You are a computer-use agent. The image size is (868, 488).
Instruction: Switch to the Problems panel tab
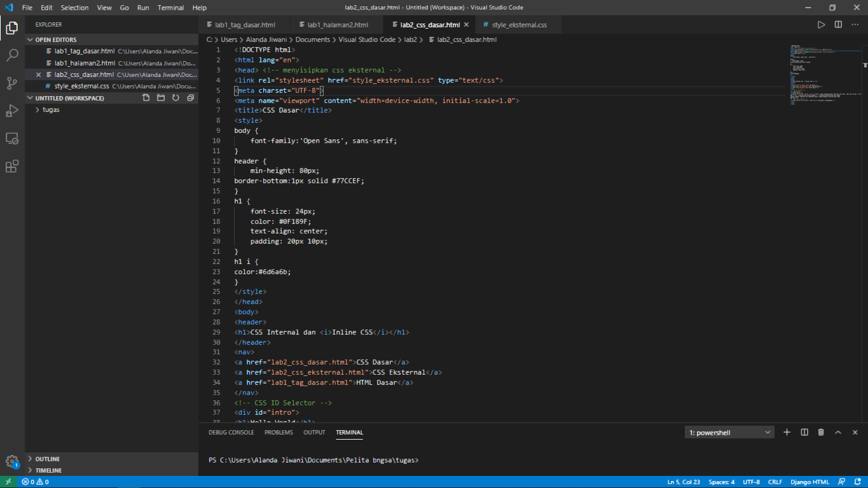coord(279,433)
